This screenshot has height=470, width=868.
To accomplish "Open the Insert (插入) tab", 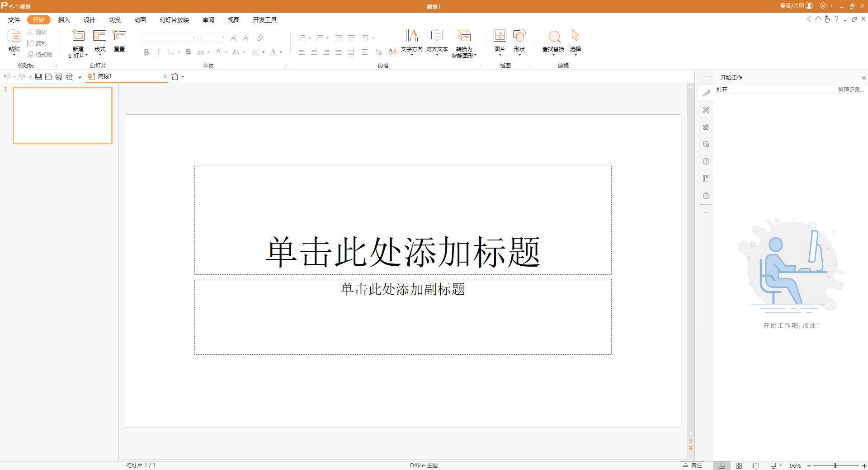I will [64, 20].
